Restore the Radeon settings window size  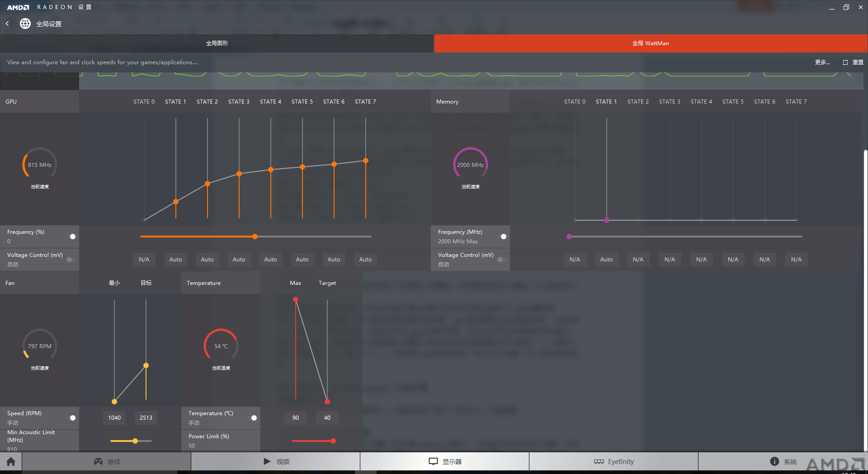846,7
